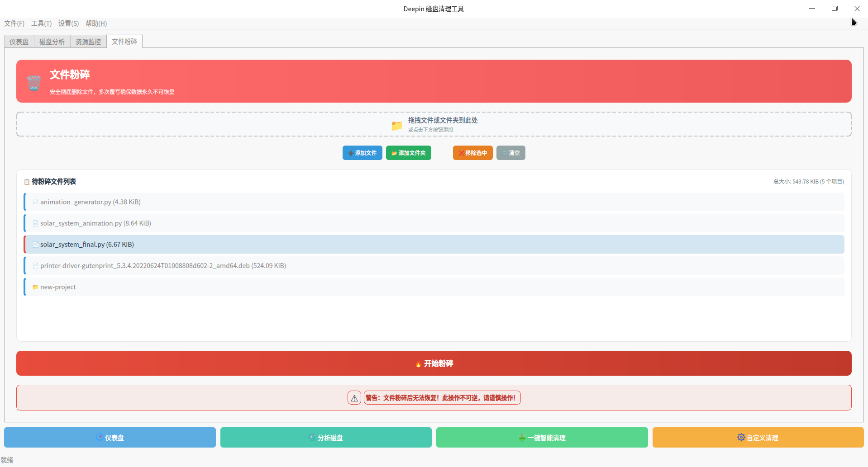Switch to the 磁盘分析 tab

pyautogui.click(x=52, y=42)
